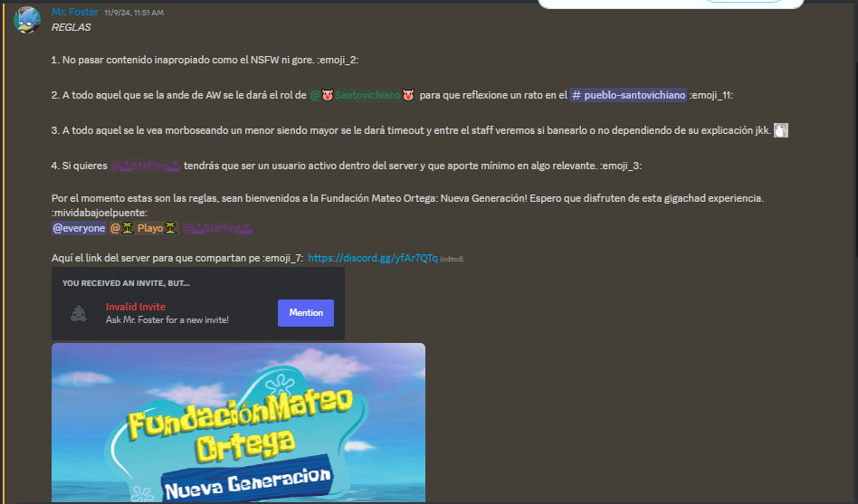Click the @Playo role mention

(x=144, y=228)
